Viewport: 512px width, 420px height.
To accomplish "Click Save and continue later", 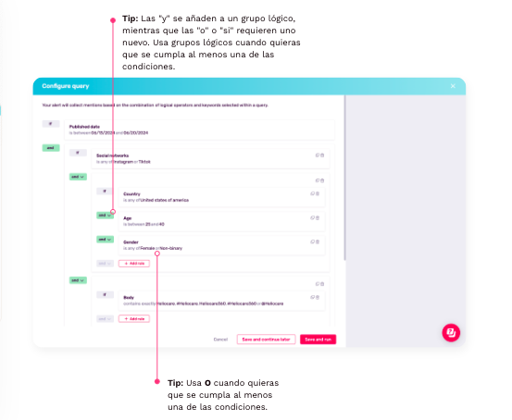I will 266,340.
